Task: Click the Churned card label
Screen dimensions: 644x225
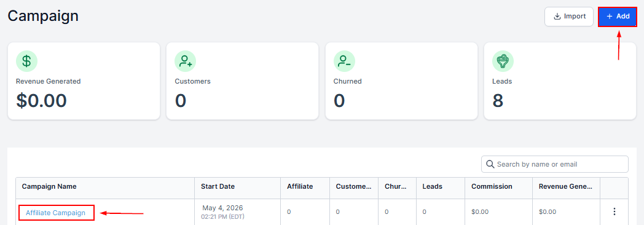Action: pos(347,81)
